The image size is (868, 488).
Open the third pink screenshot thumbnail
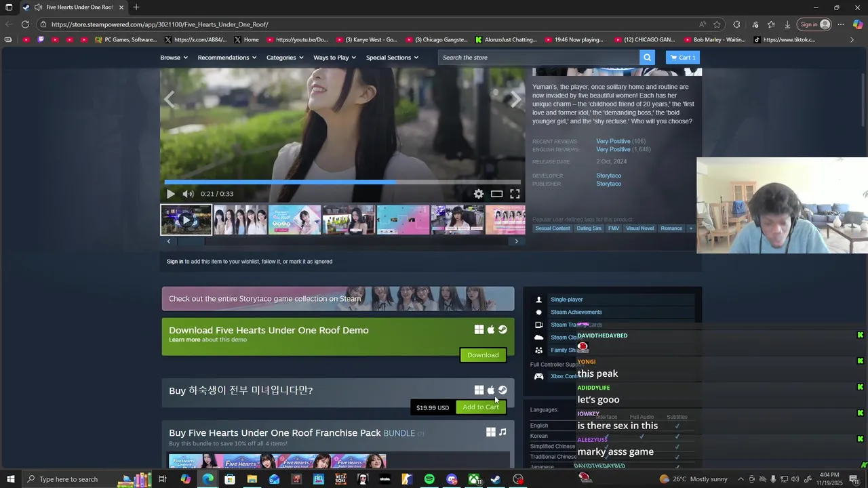coord(294,220)
